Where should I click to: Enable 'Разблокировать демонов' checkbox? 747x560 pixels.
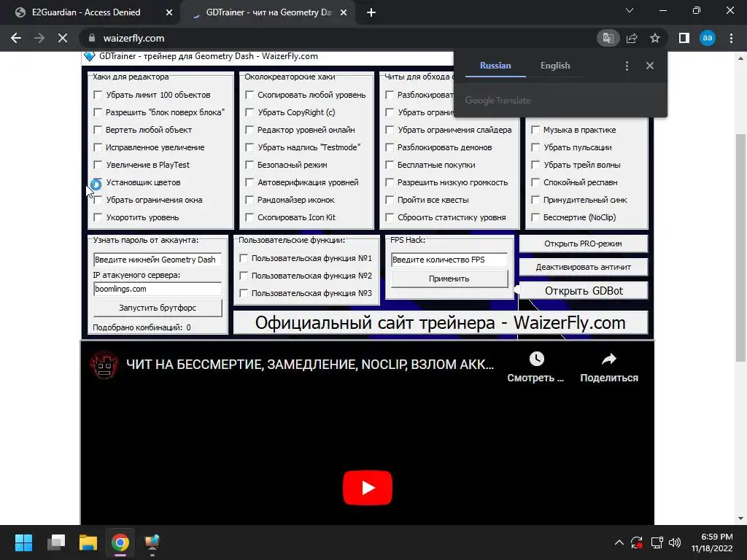click(390, 147)
